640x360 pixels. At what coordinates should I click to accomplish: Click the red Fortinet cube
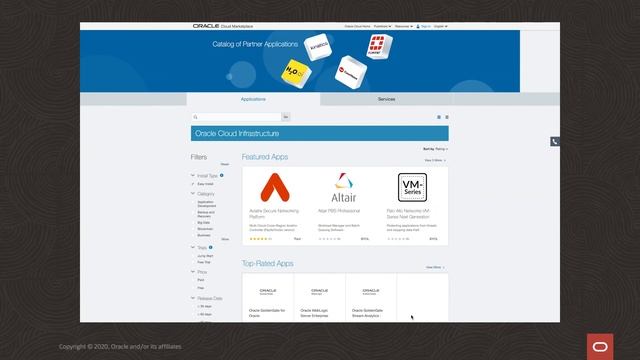[379, 47]
